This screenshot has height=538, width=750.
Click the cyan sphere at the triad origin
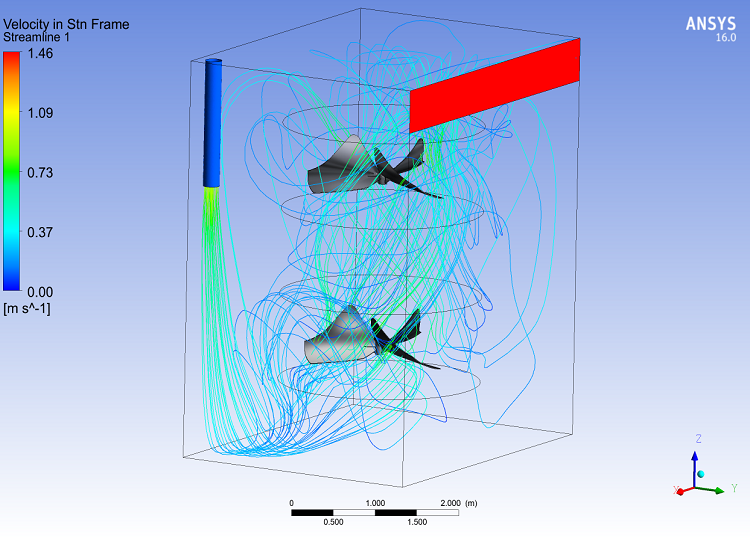pyautogui.click(x=701, y=473)
